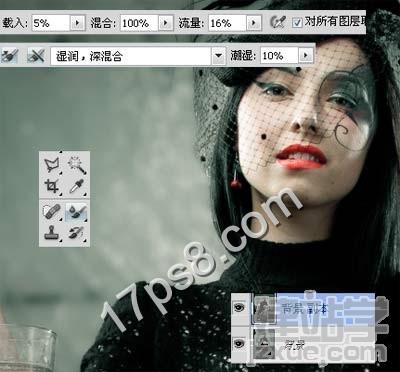Select the Magic Wand tool
This screenshot has height=372, width=400.
[77, 165]
